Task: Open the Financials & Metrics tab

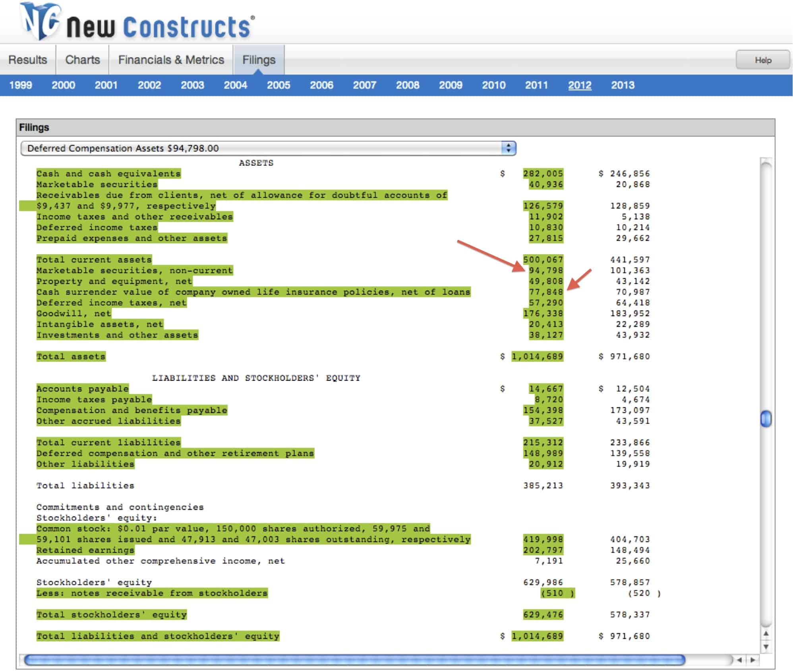Action: (x=171, y=60)
